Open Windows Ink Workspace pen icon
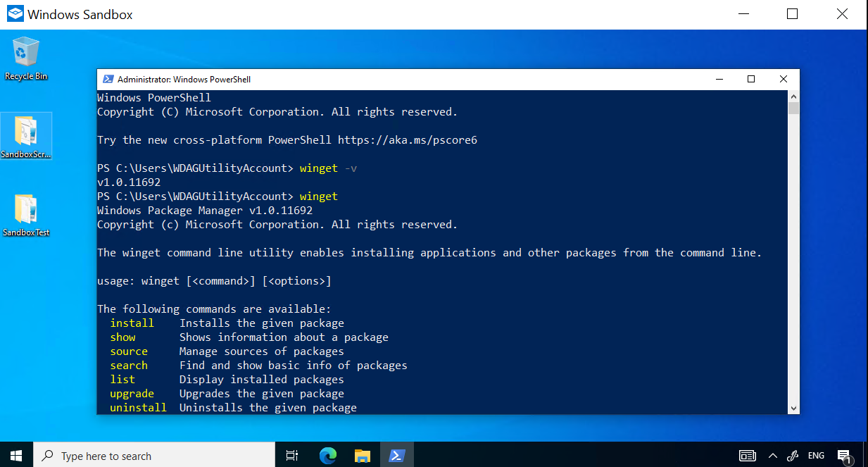Viewport: 868px width, 467px height. click(792, 456)
